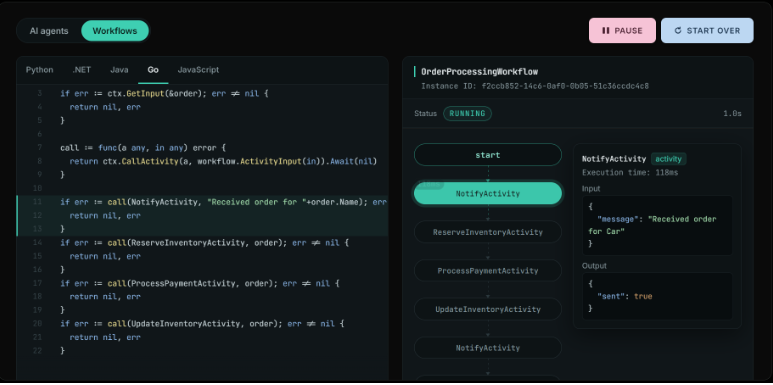Click the RUNNING status badge
The height and width of the screenshot is (385, 773).
point(467,113)
